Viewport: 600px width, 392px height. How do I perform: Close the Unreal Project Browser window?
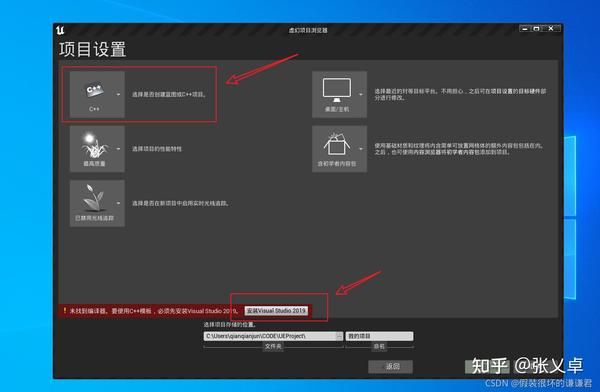click(551, 29)
